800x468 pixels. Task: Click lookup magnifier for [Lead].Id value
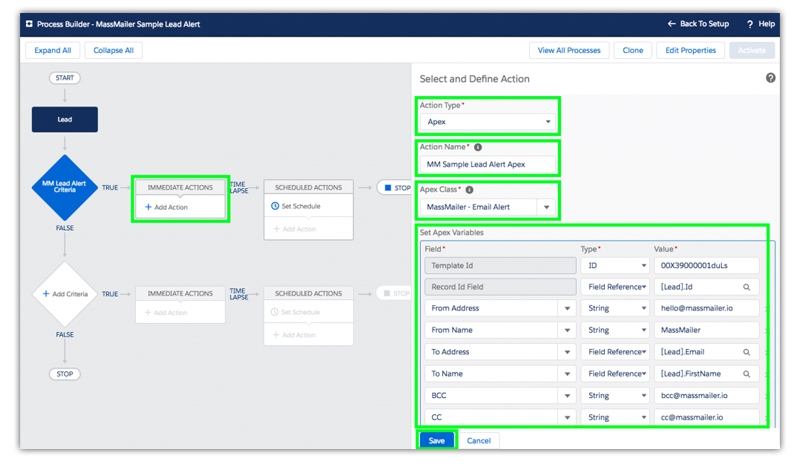pyautogui.click(x=746, y=287)
